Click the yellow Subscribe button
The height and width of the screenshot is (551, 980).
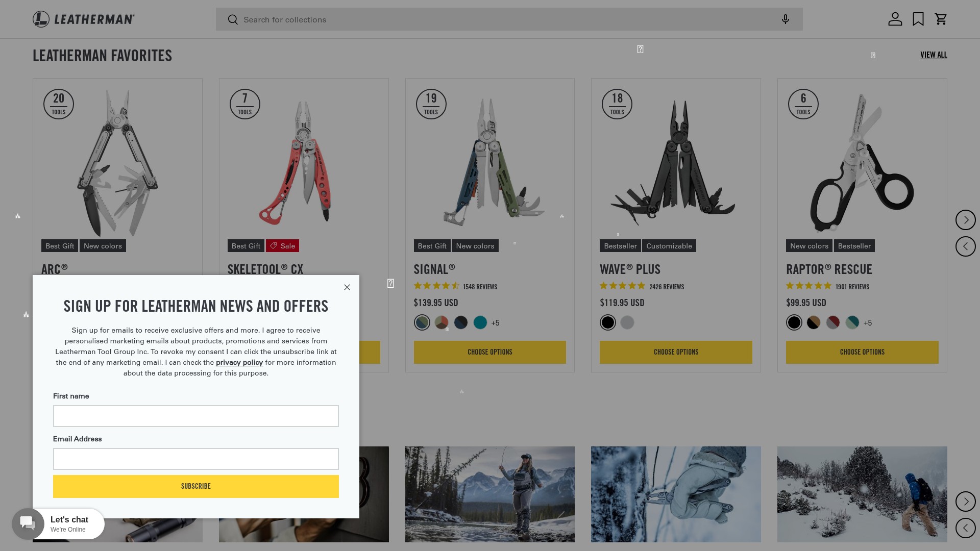pyautogui.click(x=196, y=487)
